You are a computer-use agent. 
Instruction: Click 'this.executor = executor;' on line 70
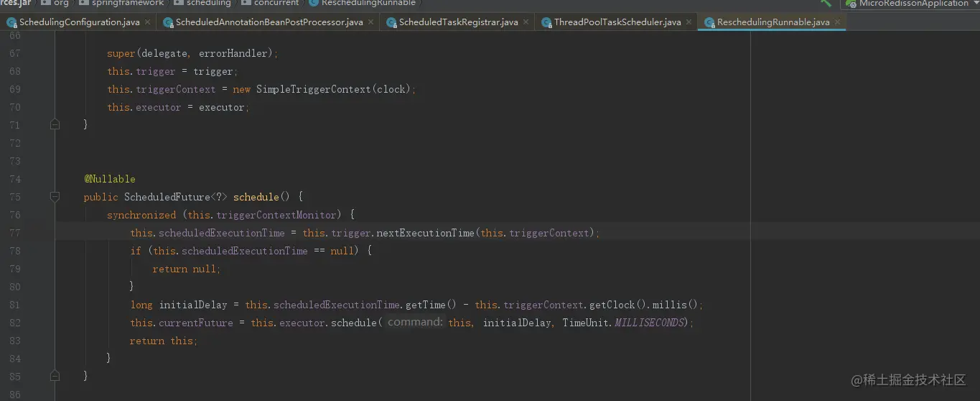pos(178,107)
